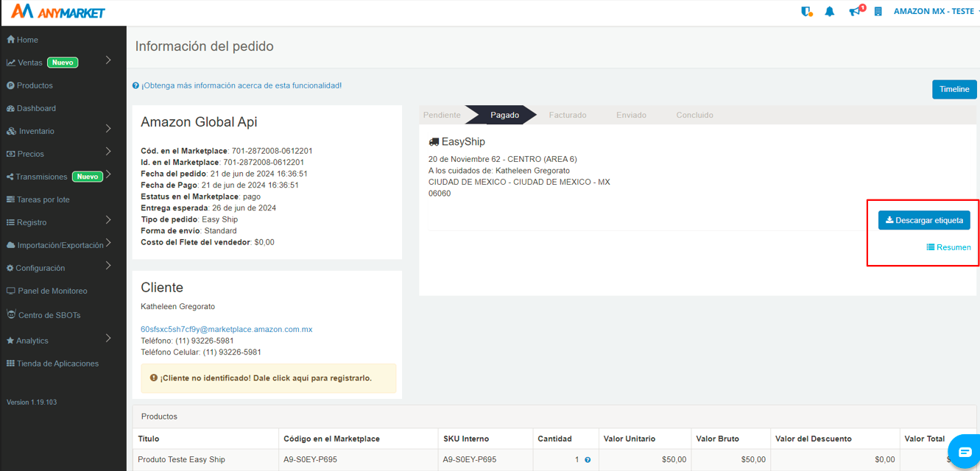The height and width of the screenshot is (471, 980).
Task: Click the Configuración sidebar label
Action: coord(40,268)
